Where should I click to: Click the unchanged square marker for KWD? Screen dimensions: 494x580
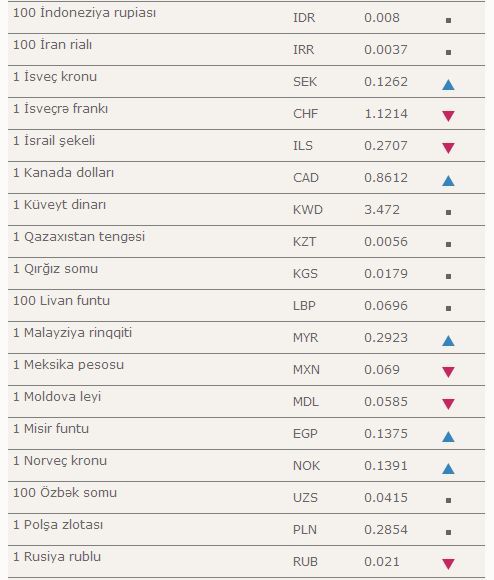coord(448,212)
